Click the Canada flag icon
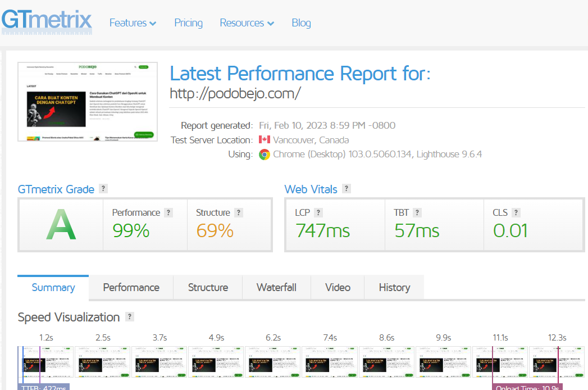The width and height of the screenshot is (588, 390). (265, 139)
